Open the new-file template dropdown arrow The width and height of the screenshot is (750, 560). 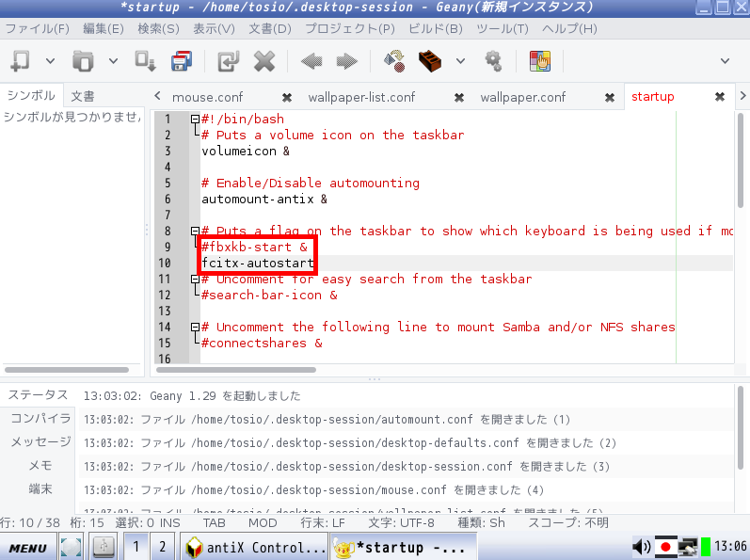[x=50, y=61]
